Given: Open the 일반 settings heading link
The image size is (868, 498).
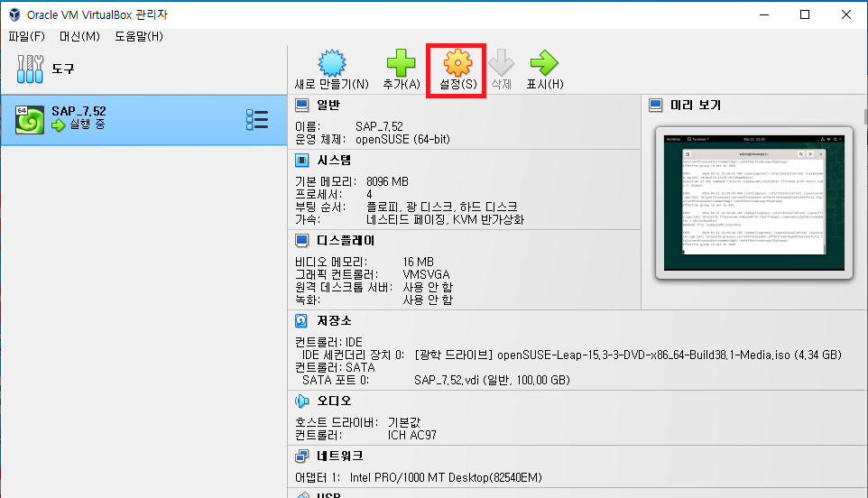Looking at the screenshot, I should coord(328,106).
